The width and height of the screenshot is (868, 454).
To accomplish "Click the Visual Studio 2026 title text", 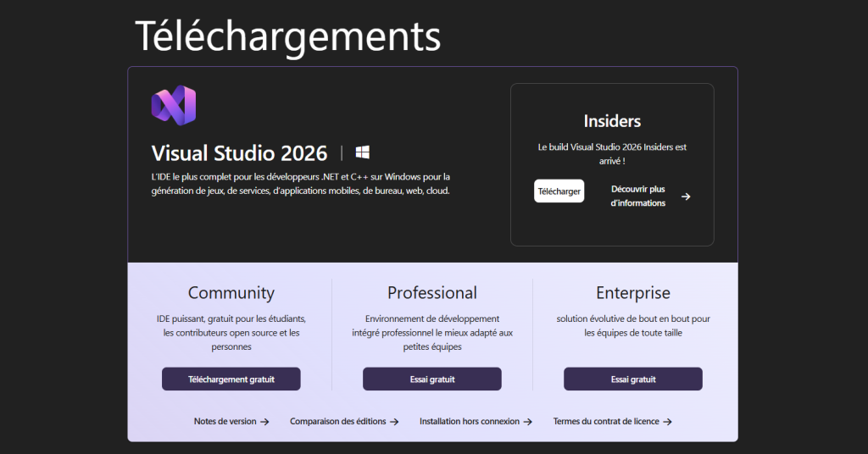I will point(239,153).
